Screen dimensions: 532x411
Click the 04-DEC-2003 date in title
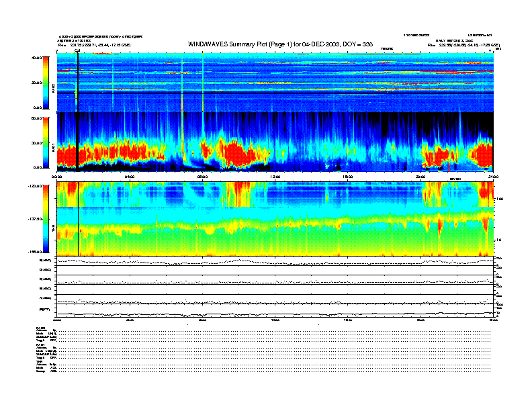click(x=321, y=44)
